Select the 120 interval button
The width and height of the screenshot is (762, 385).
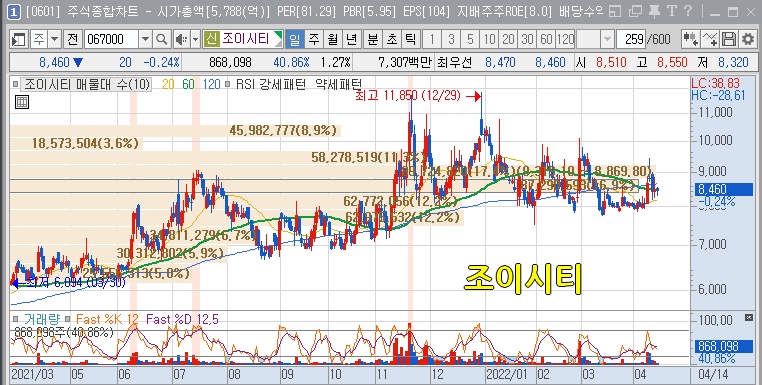(565, 39)
